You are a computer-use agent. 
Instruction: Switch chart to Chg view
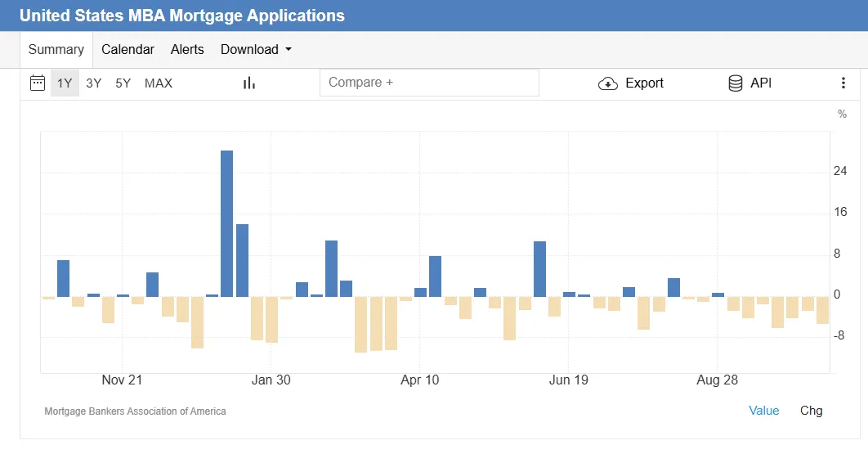click(x=811, y=411)
